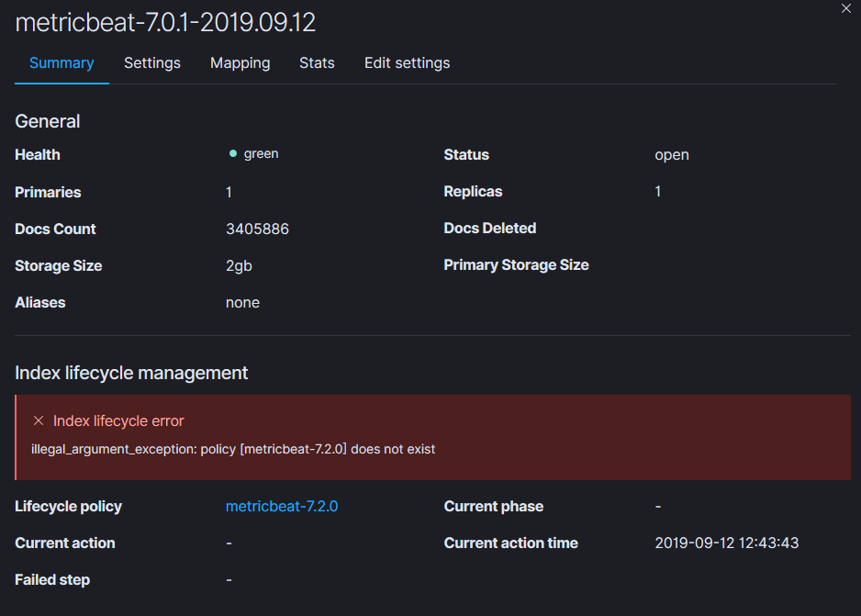The width and height of the screenshot is (861, 616).
Task: Click the 'Index lifecycle management' heading
Action: [131, 373]
